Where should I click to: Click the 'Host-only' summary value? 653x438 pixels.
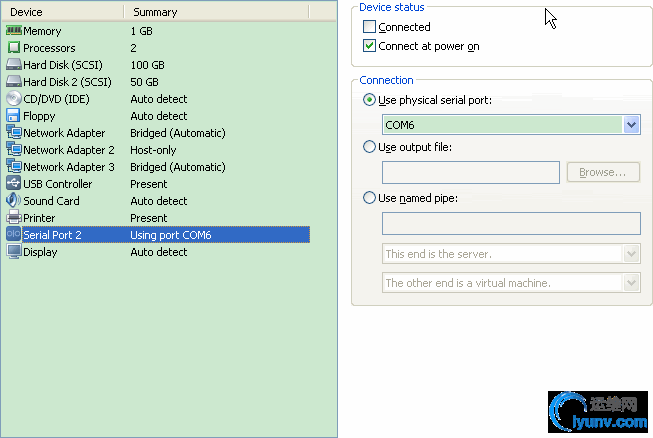click(x=153, y=150)
